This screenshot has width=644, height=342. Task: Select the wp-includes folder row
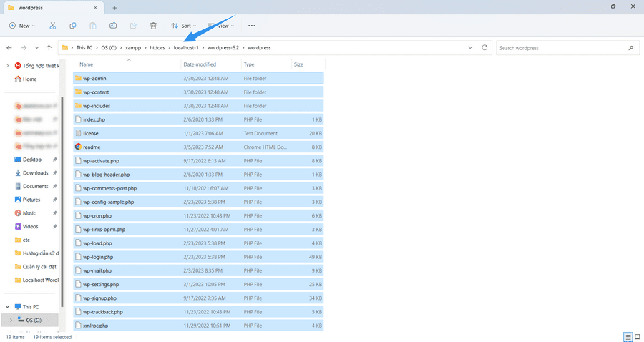pos(198,106)
